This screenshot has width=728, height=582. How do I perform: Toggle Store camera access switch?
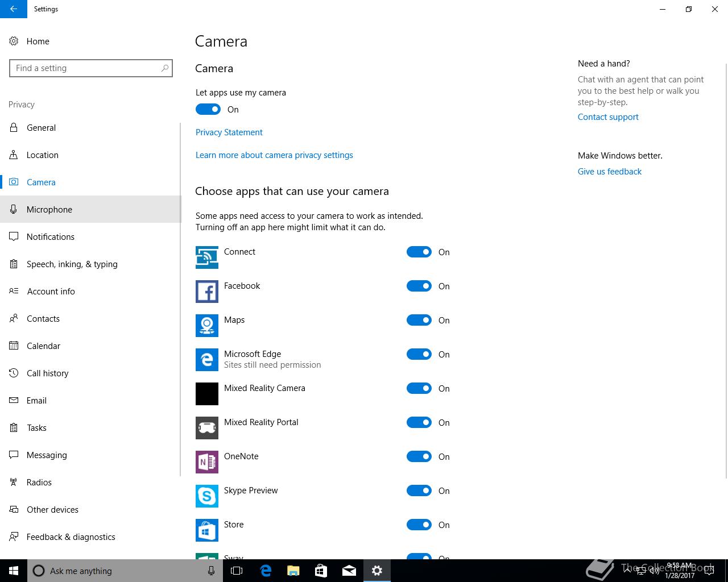pos(419,525)
